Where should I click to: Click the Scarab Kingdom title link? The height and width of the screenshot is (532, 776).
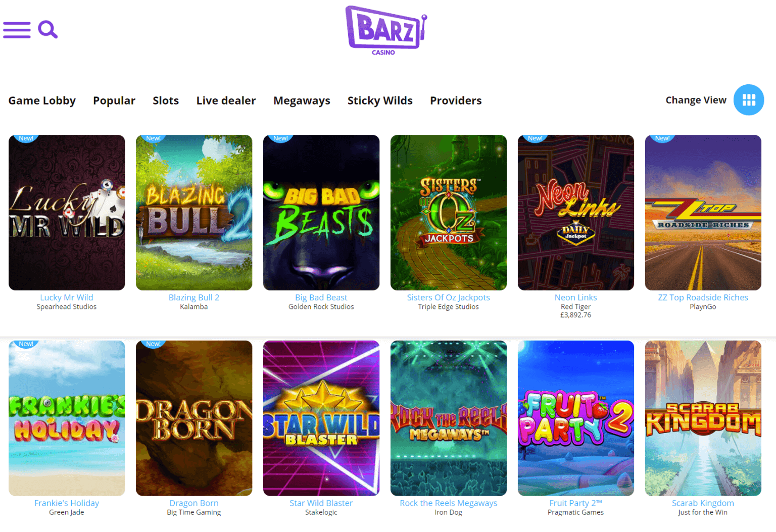pos(703,503)
